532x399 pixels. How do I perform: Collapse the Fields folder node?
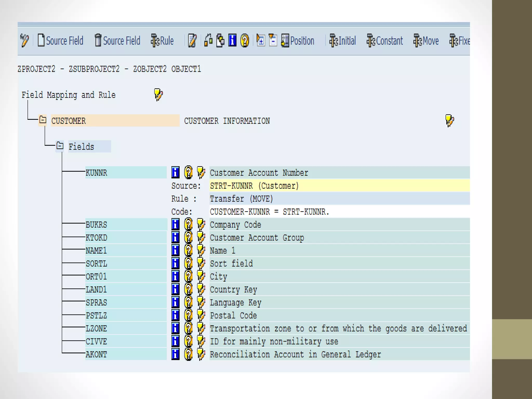(x=60, y=146)
